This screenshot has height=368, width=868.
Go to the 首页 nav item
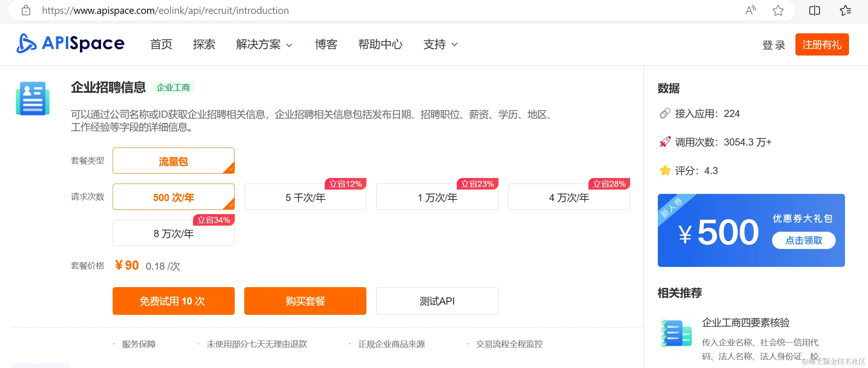(161, 44)
